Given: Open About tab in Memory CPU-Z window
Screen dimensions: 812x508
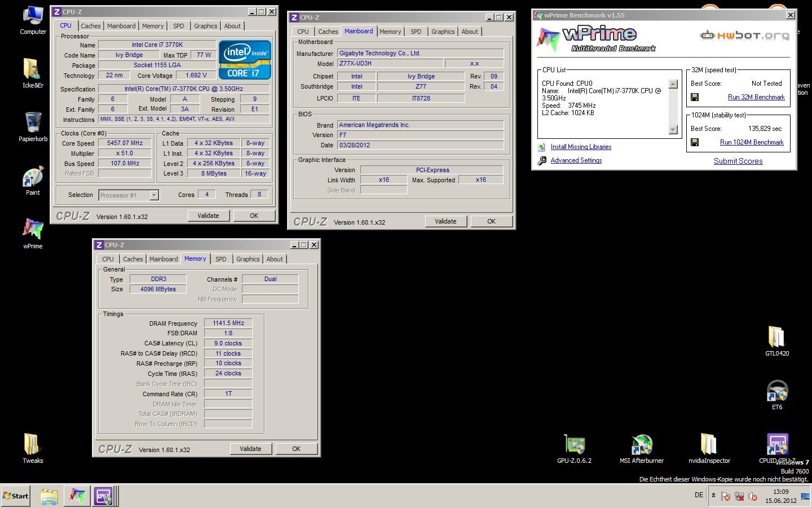Looking at the screenshot, I should coord(275,259).
